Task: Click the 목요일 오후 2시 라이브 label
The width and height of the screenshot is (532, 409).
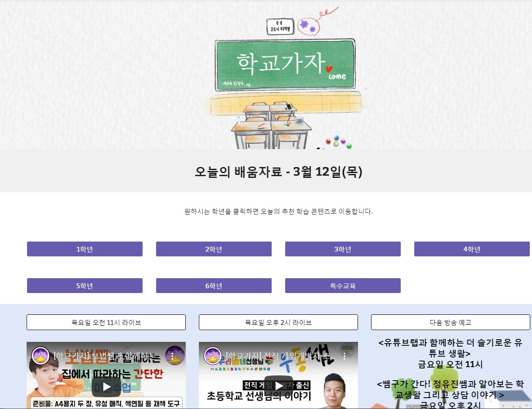Action: click(x=278, y=322)
